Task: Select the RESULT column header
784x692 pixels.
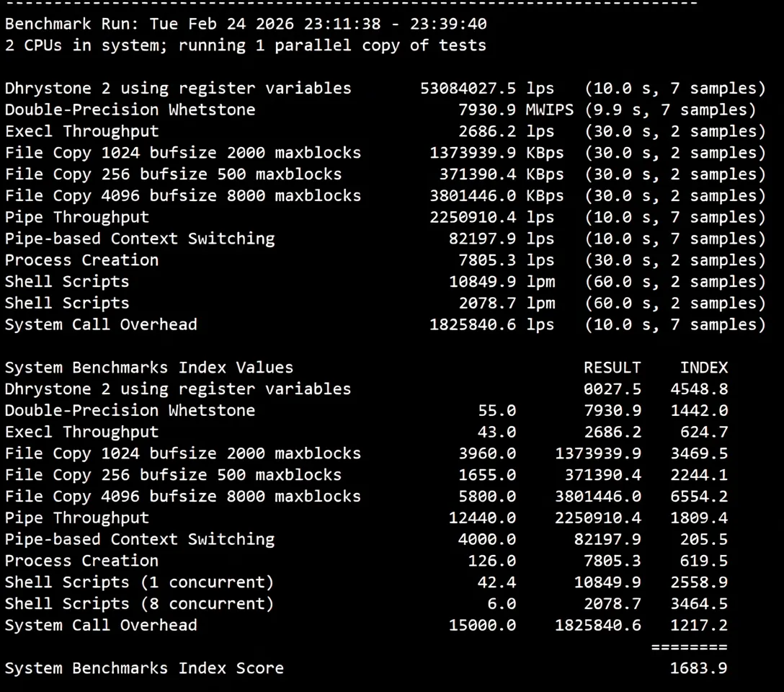Action: 612,367
